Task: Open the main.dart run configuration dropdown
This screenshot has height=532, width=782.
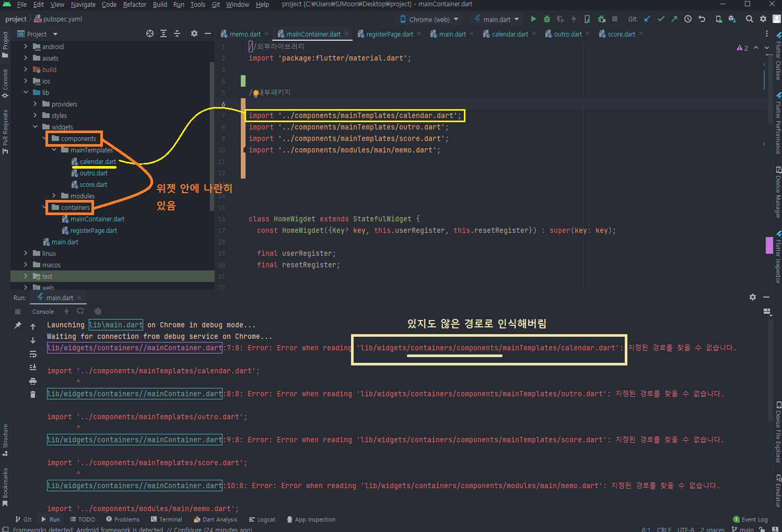Action: tap(496, 19)
